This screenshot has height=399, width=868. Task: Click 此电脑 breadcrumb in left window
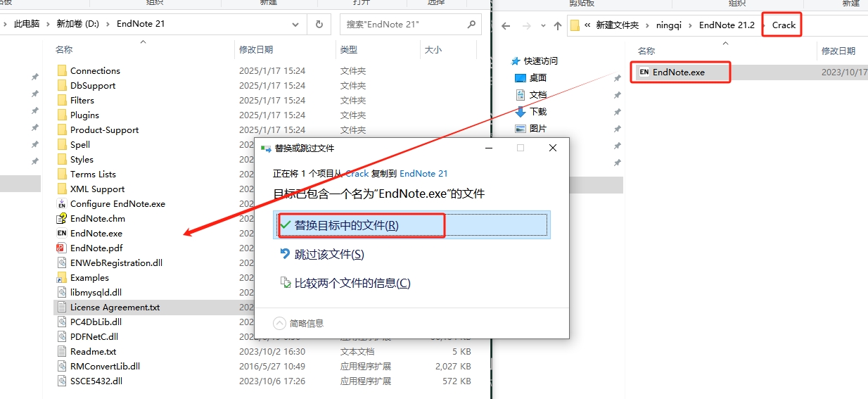[x=27, y=24]
